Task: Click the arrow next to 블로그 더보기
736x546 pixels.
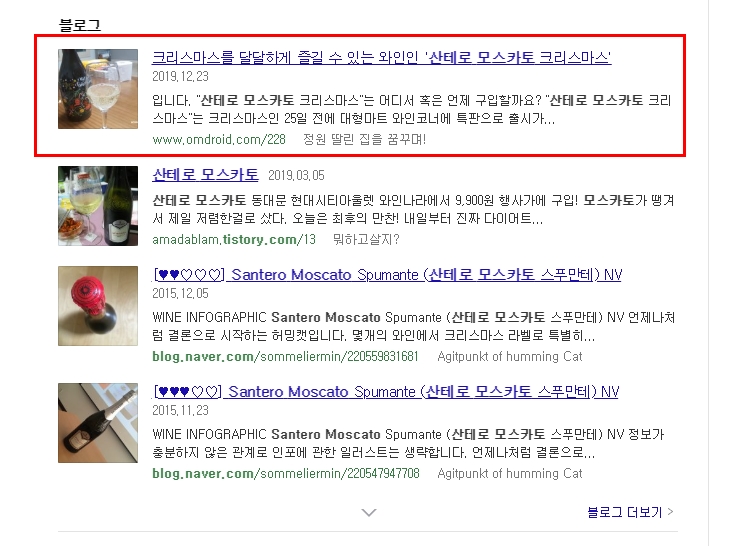Action: pyautogui.click(x=670, y=512)
